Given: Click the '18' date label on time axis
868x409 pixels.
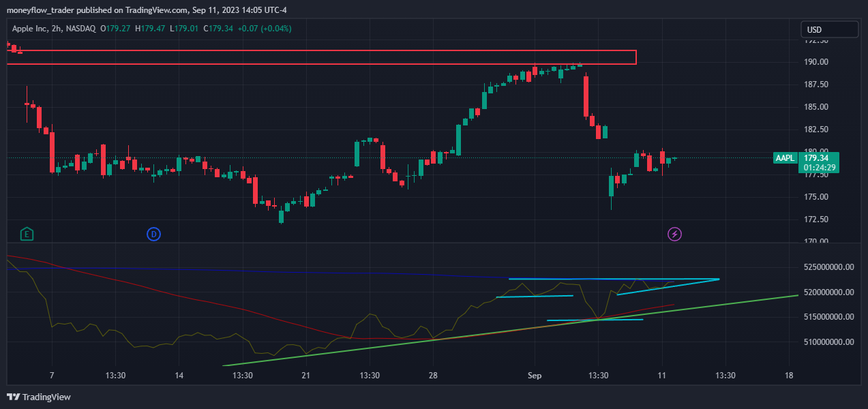Looking at the screenshot, I should tap(789, 376).
